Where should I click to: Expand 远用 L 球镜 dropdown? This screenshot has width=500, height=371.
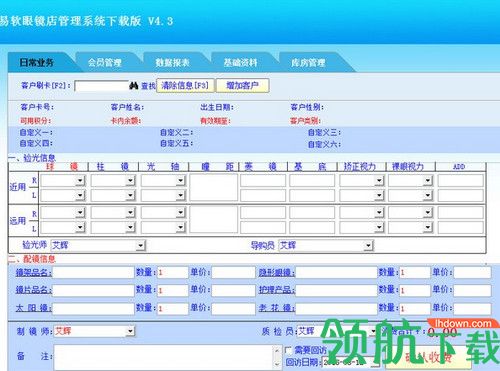coord(80,227)
